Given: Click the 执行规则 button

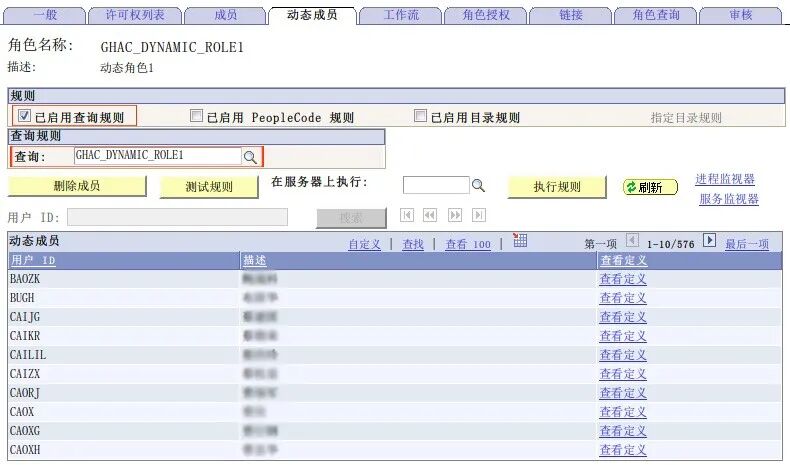Looking at the screenshot, I should [557, 187].
